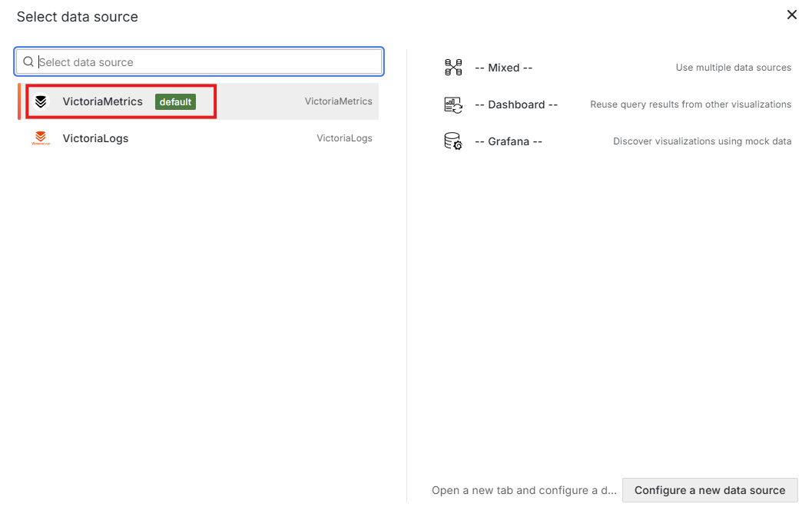Click 'Use multiple data sources' description

tap(734, 68)
